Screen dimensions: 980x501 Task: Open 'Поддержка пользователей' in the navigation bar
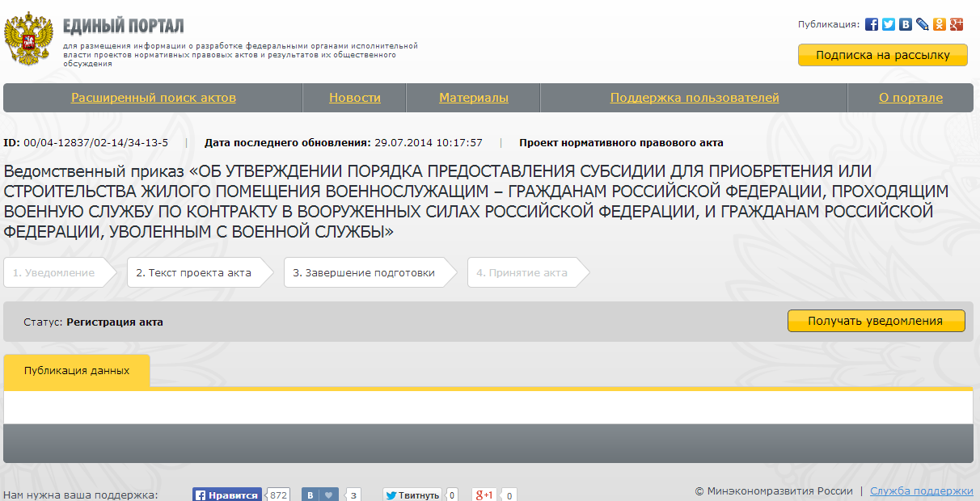coord(695,98)
